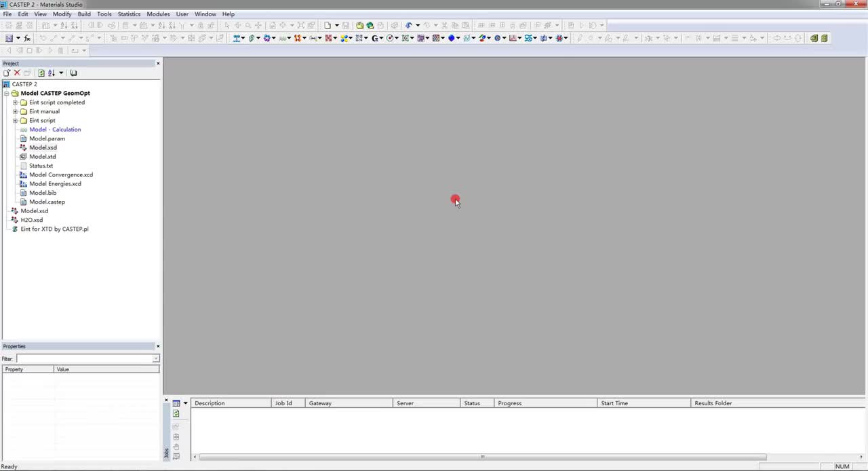Open the dropdown arrow beside the New document icon
Viewport: 868px width, 471px height.
[336, 25]
